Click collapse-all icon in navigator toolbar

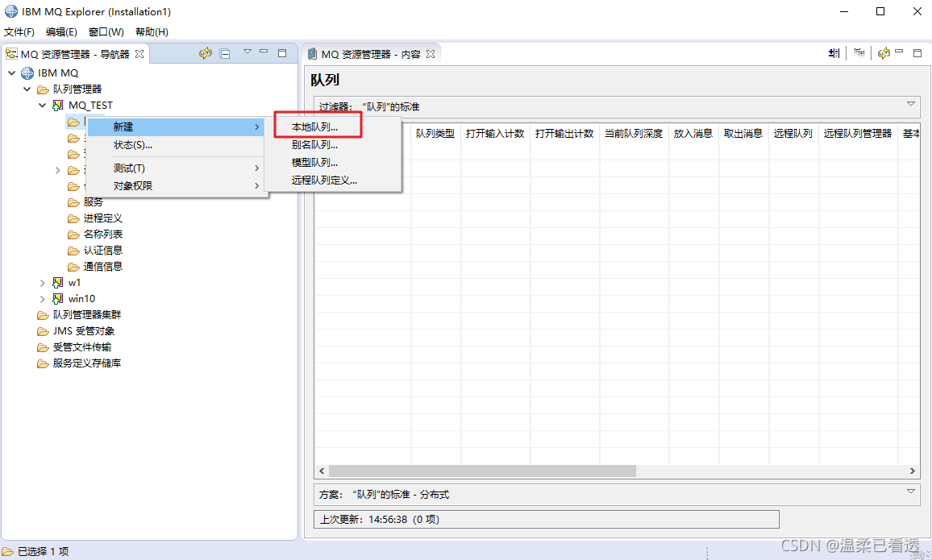pyautogui.click(x=225, y=53)
